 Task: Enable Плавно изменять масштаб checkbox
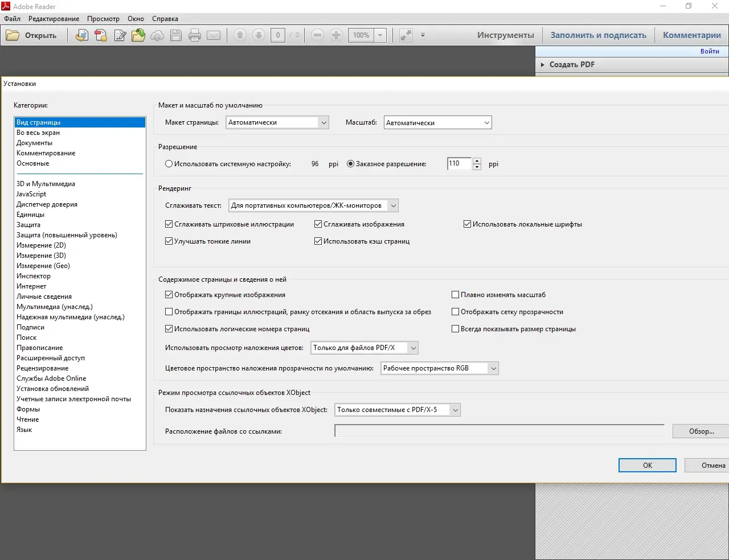[456, 295]
